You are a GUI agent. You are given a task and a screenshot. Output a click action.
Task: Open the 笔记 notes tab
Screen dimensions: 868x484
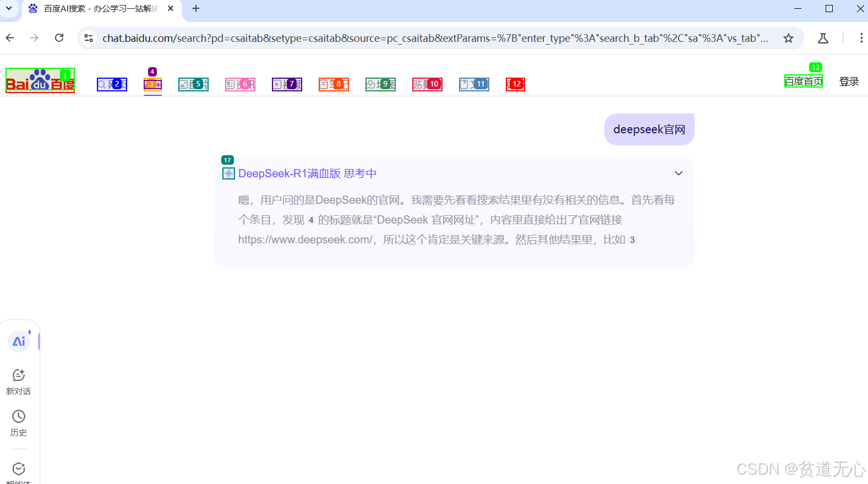pos(334,84)
